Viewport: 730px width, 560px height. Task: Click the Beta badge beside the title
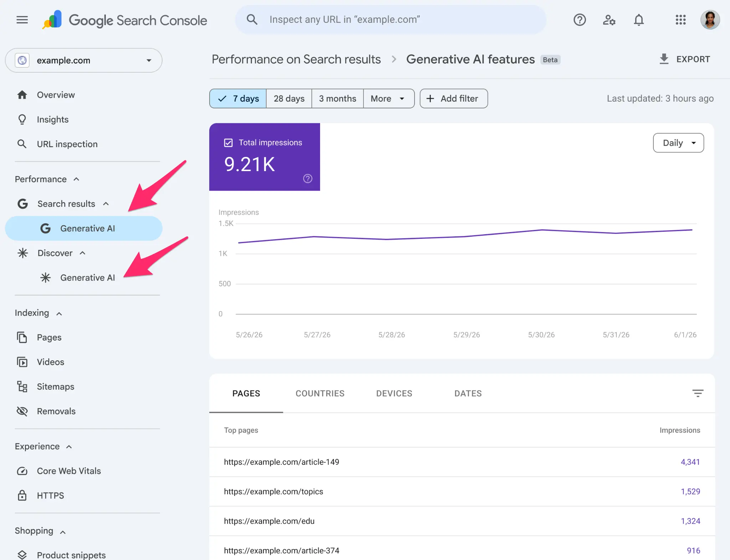(x=550, y=60)
